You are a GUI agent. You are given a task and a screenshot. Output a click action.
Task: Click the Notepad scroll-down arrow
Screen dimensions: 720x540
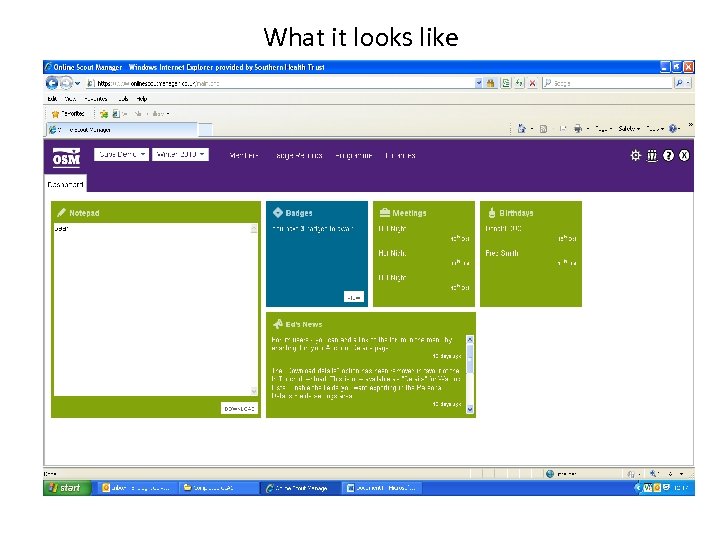[x=253, y=391]
